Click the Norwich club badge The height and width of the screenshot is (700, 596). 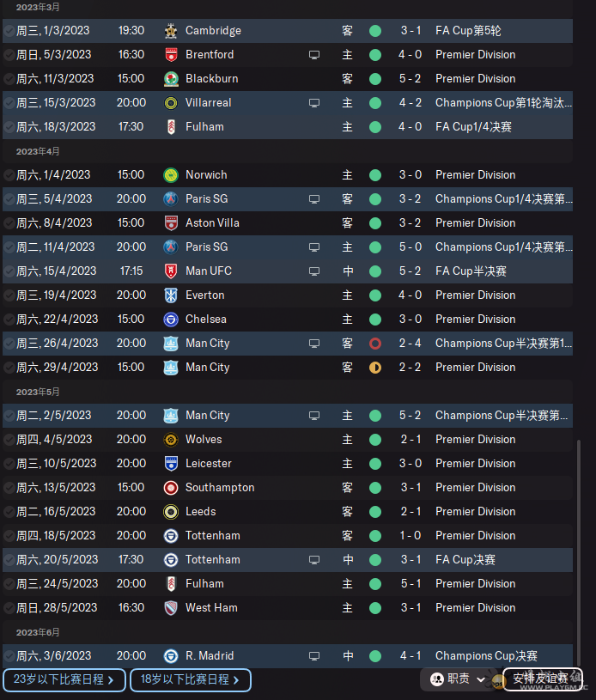pyautogui.click(x=171, y=175)
